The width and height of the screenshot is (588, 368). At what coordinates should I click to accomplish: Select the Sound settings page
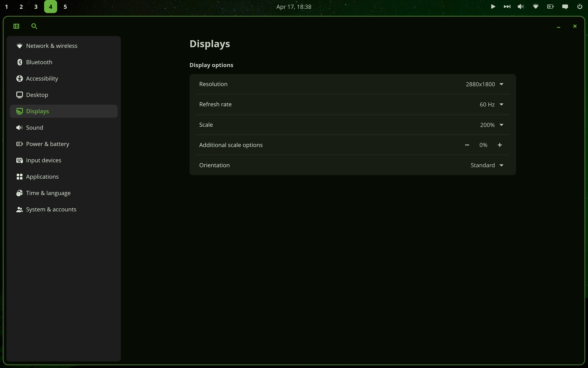(x=64, y=128)
